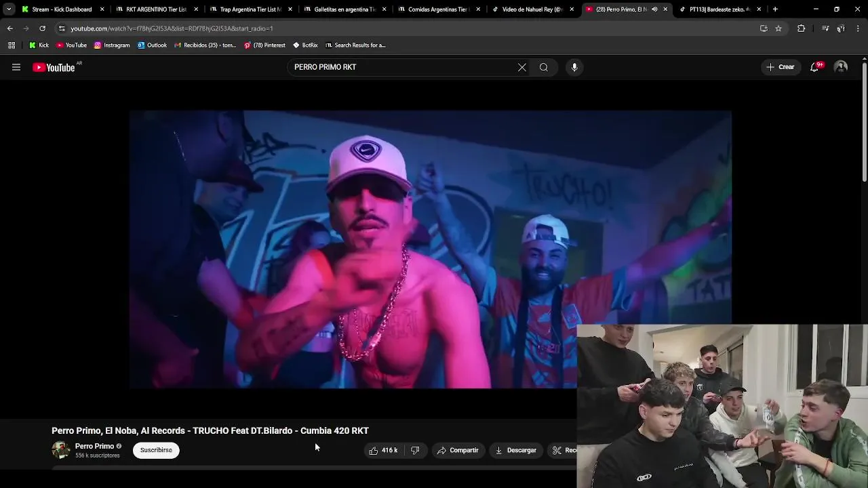Open YouTube notifications bell
868x488 pixels.
click(x=814, y=67)
